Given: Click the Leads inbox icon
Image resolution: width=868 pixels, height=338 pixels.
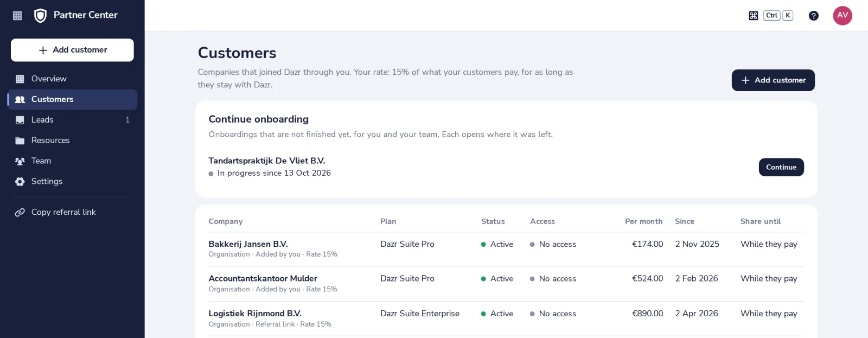Looking at the screenshot, I should 20,120.
